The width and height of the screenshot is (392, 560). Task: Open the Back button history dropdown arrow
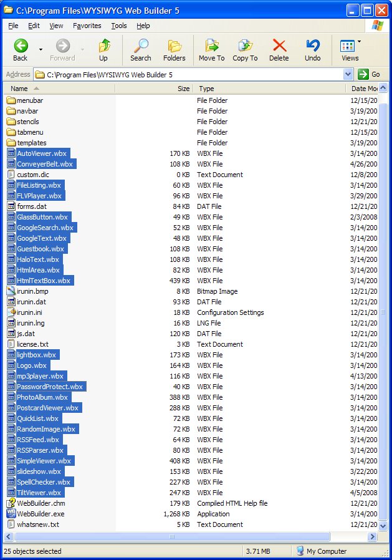(41, 50)
